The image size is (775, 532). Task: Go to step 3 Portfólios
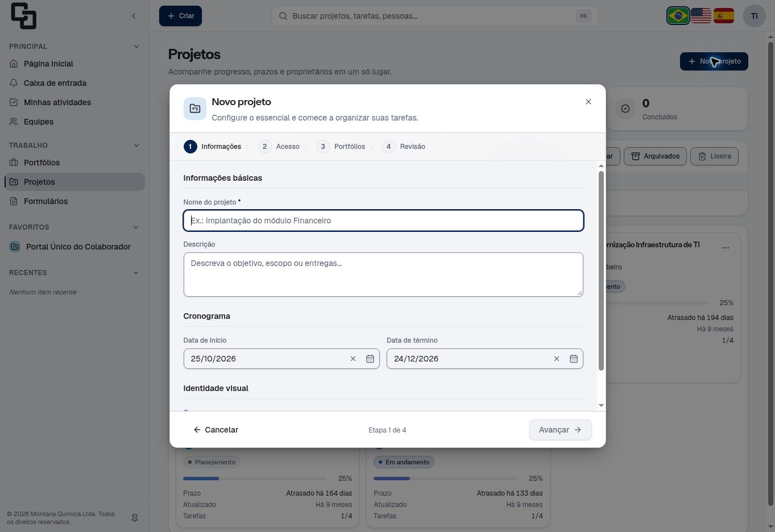point(341,147)
